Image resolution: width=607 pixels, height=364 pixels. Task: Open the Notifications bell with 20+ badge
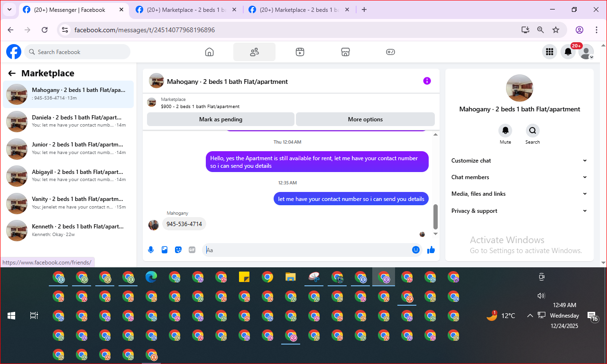[x=568, y=52]
